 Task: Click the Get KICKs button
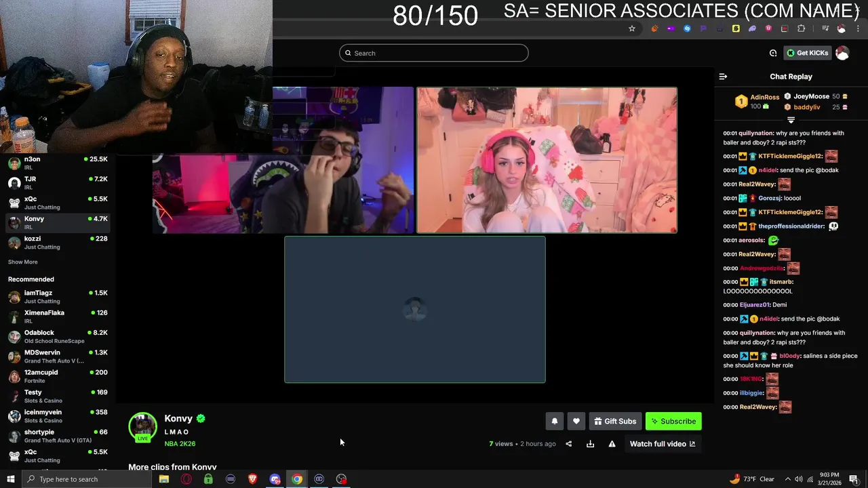click(808, 53)
